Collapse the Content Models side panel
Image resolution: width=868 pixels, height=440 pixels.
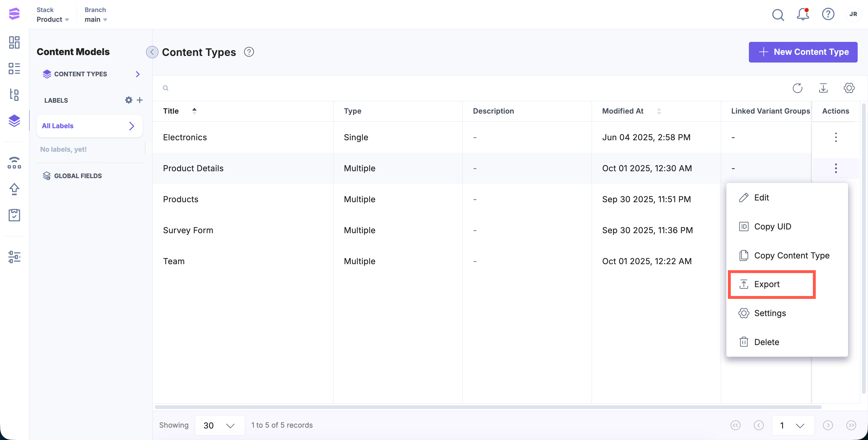click(x=152, y=52)
